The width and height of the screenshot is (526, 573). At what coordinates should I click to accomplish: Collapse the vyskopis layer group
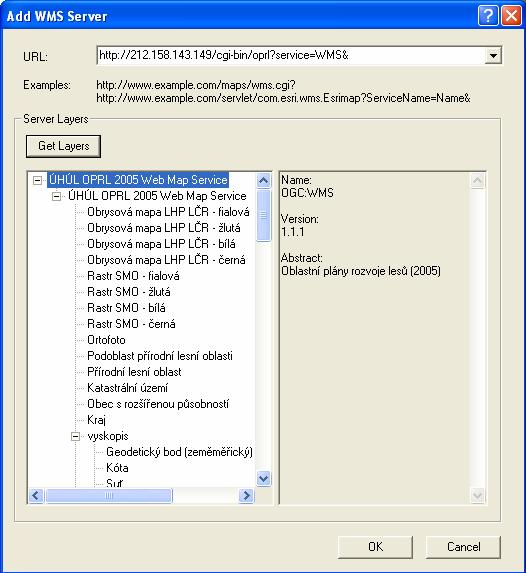75,436
